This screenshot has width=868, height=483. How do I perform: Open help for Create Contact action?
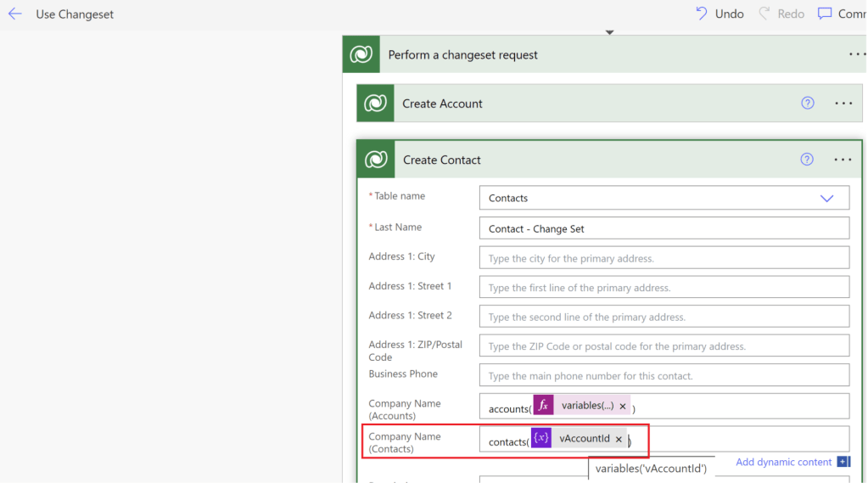(x=807, y=160)
